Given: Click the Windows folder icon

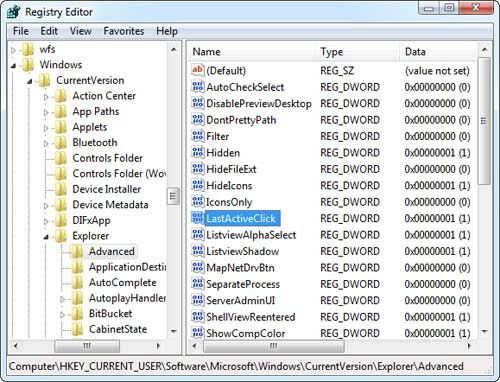Looking at the screenshot, I should click(28, 65).
